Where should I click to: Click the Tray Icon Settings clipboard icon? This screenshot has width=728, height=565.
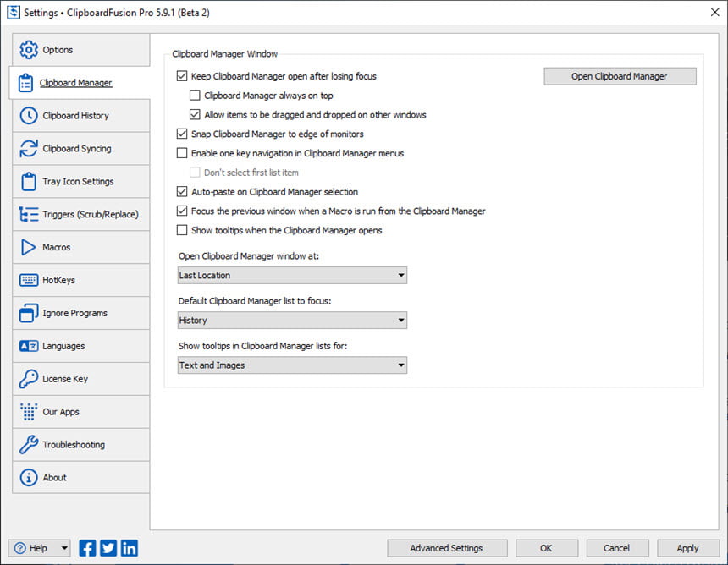pos(28,181)
